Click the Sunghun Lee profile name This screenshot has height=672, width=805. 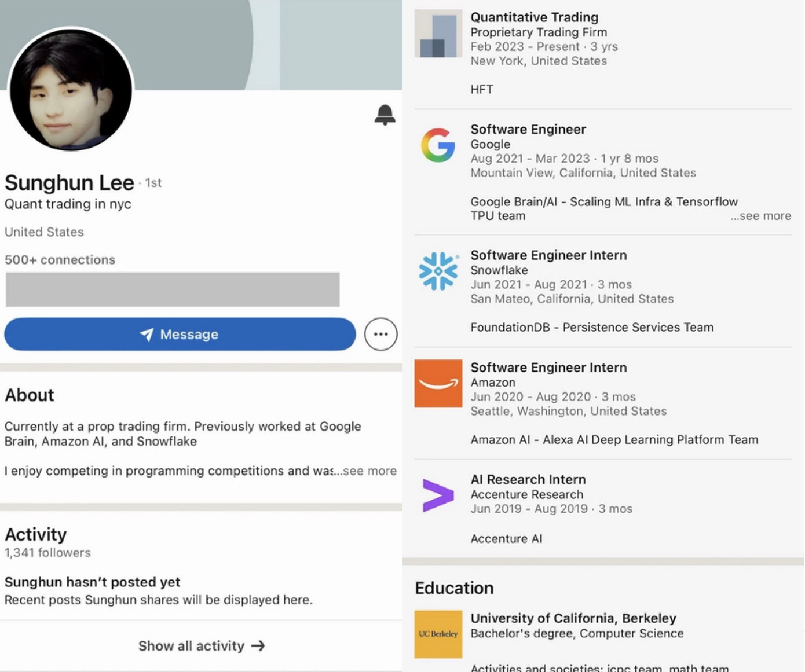coord(69,183)
